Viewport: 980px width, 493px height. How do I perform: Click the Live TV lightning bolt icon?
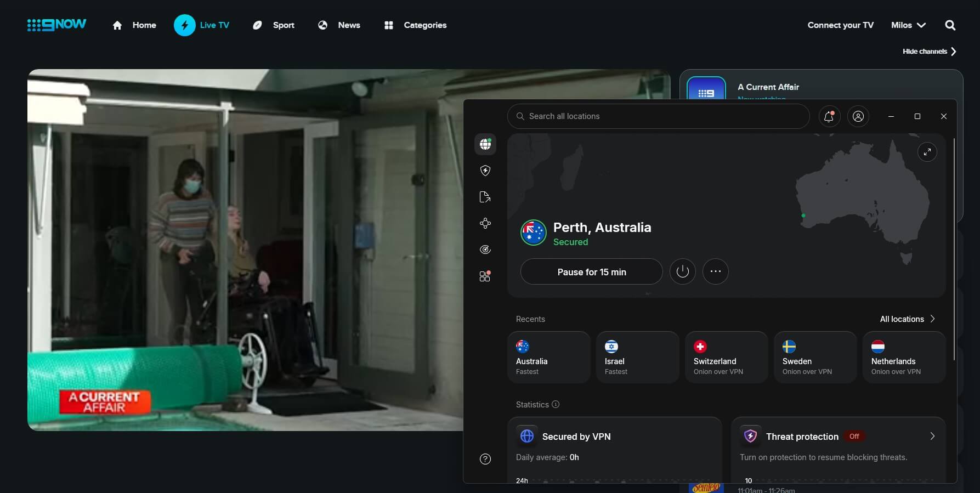185,25
